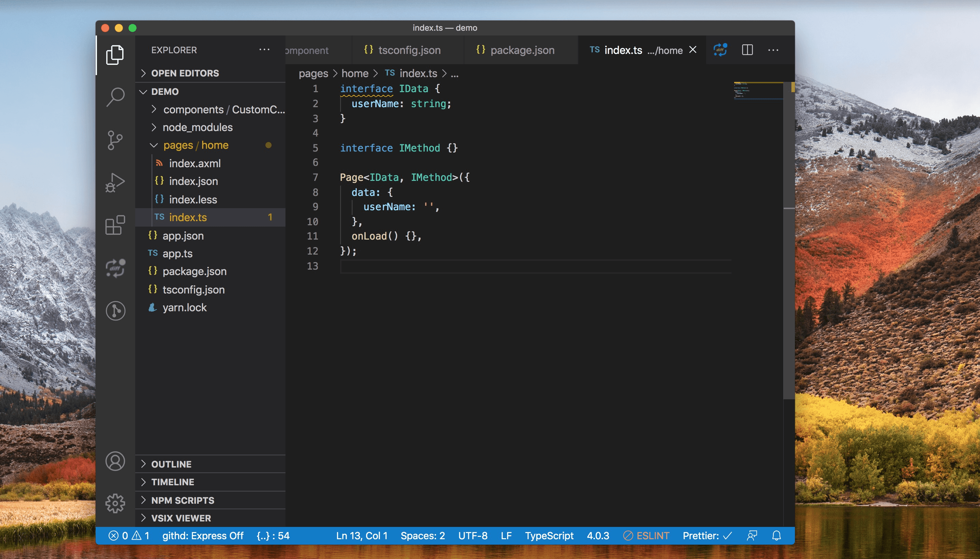This screenshot has width=980, height=559.
Task: Expand the OUTLINE section
Action: pyautogui.click(x=210, y=464)
